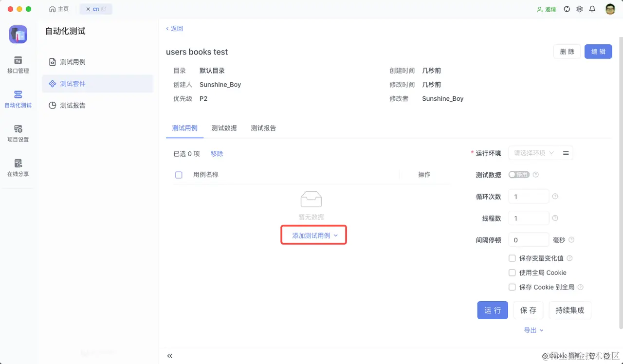Image resolution: width=623 pixels, height=364 pixels.
Task: Click the 邀请 invite button
Action: [x=547, y=9]
